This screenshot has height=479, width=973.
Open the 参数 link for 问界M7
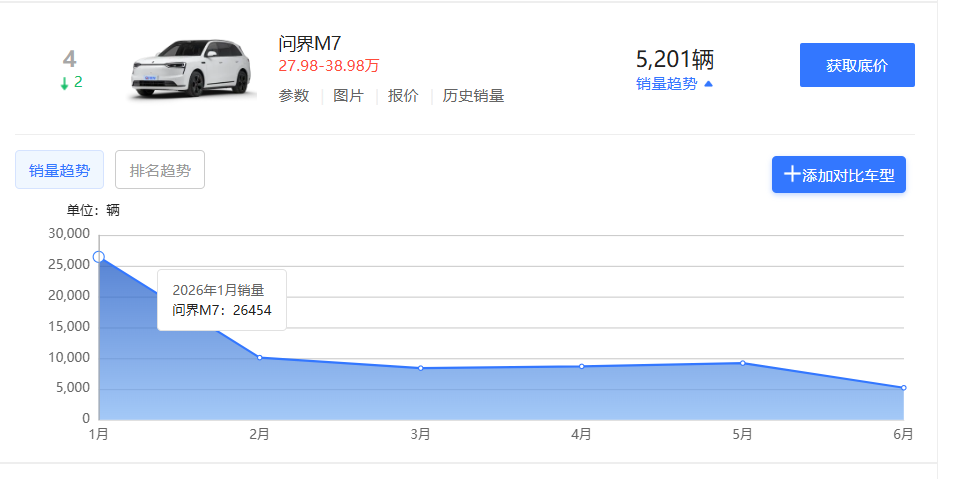pyautogui.click(x=294, y=96)
